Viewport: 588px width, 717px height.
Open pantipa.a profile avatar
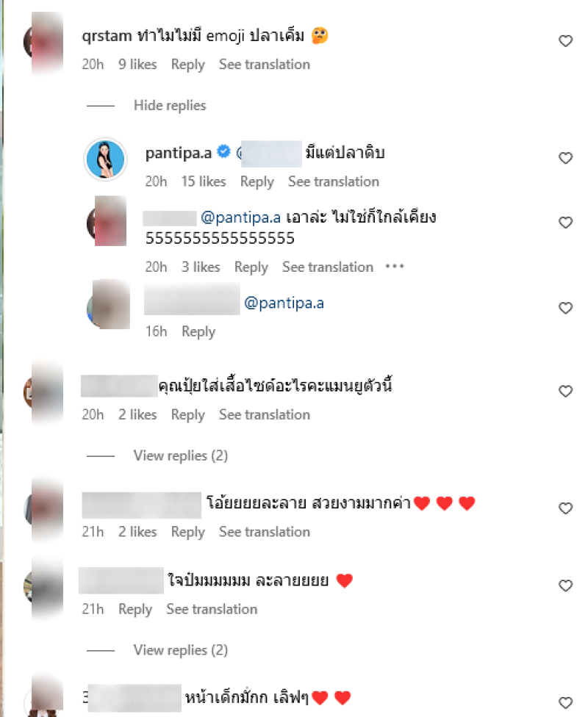pos(105,159)
